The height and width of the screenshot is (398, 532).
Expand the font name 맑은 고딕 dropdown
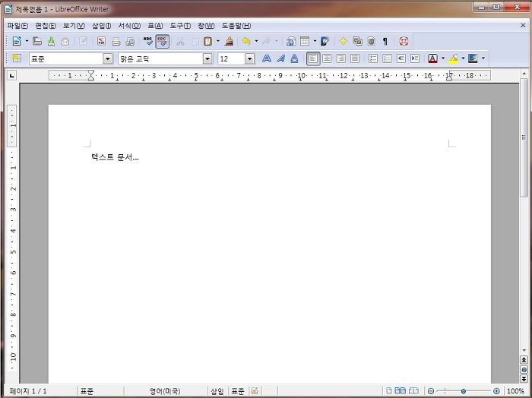tap(207, 58)
